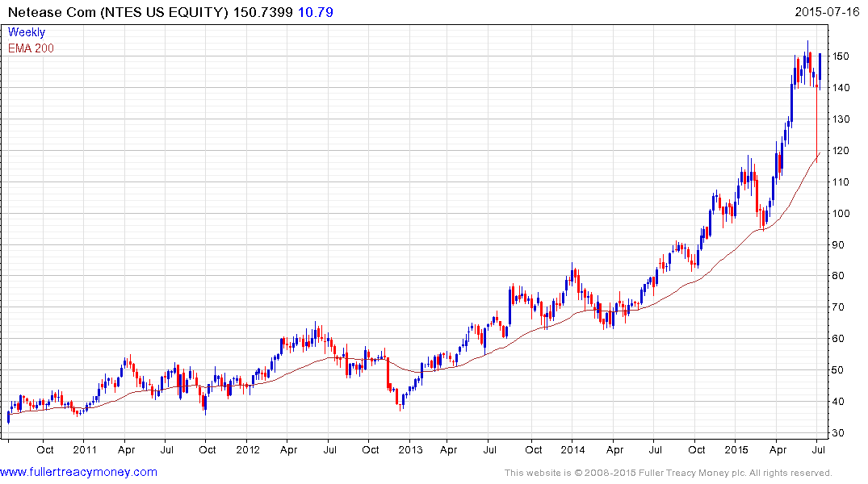Click the 60 price axis label
This screenshot has height=484, width=868.
(x=838, y=339)
